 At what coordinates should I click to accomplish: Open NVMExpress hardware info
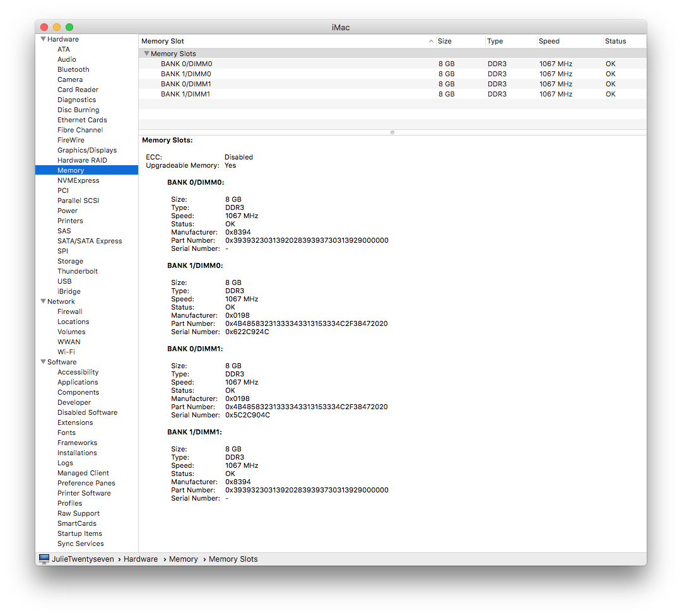point(78,180)
